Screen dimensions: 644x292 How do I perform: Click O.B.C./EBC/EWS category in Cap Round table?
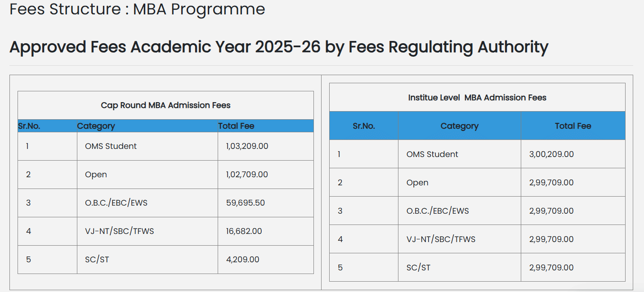point(116,202)
